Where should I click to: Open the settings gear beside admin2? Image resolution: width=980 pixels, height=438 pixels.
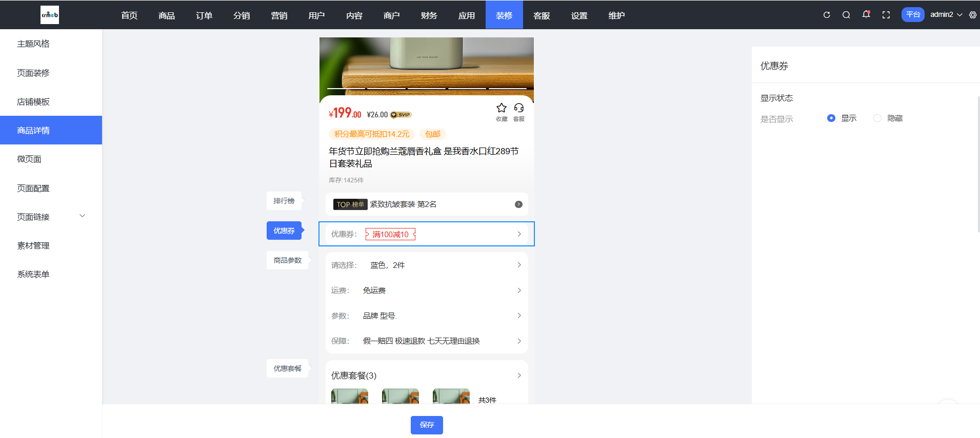[x=973, y=15]
